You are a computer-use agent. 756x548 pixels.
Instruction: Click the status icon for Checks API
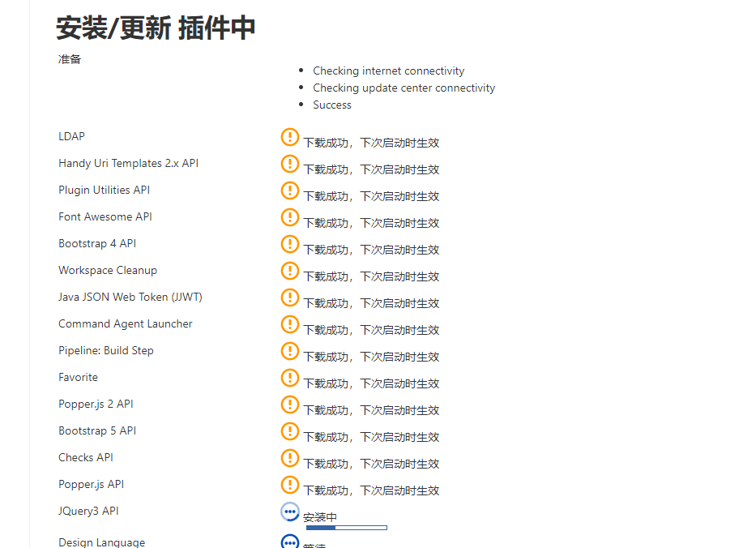pos(290,458)
